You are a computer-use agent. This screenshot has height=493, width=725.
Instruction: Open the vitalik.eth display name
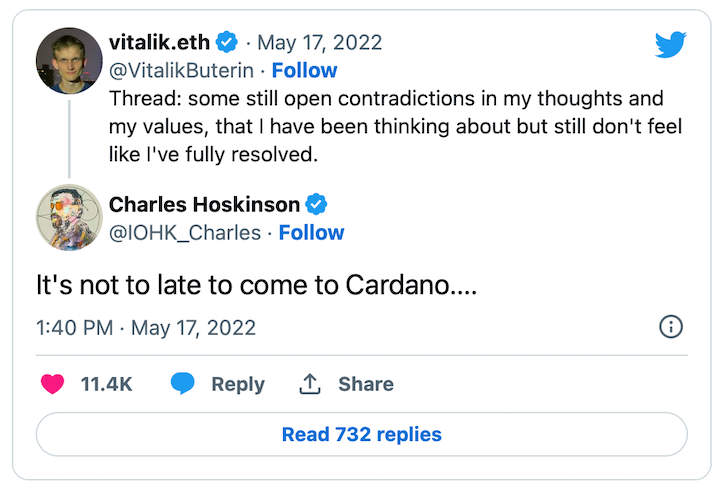(160, 43)
